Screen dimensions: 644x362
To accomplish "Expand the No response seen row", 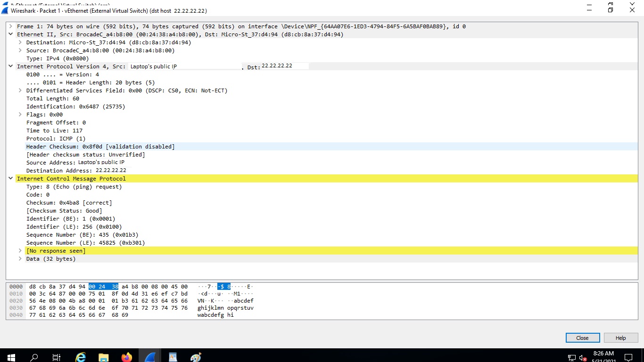I will coord(20,251).
